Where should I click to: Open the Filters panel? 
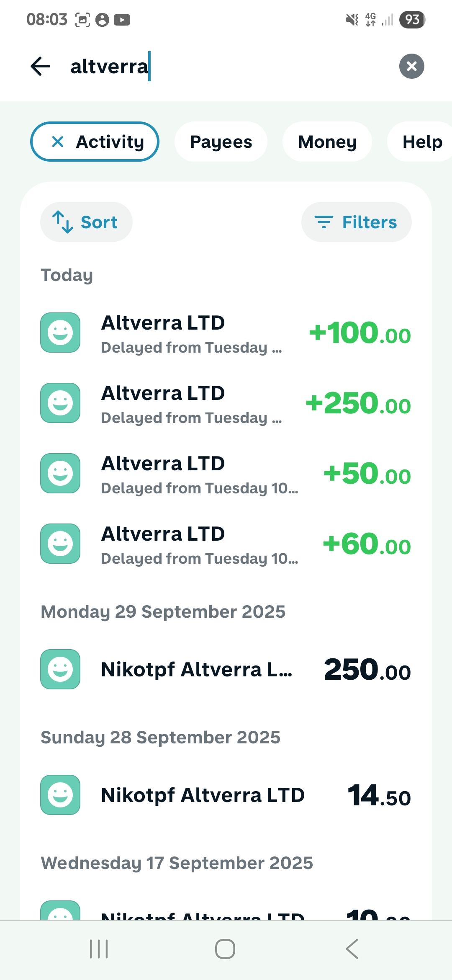tap(356, 222)
